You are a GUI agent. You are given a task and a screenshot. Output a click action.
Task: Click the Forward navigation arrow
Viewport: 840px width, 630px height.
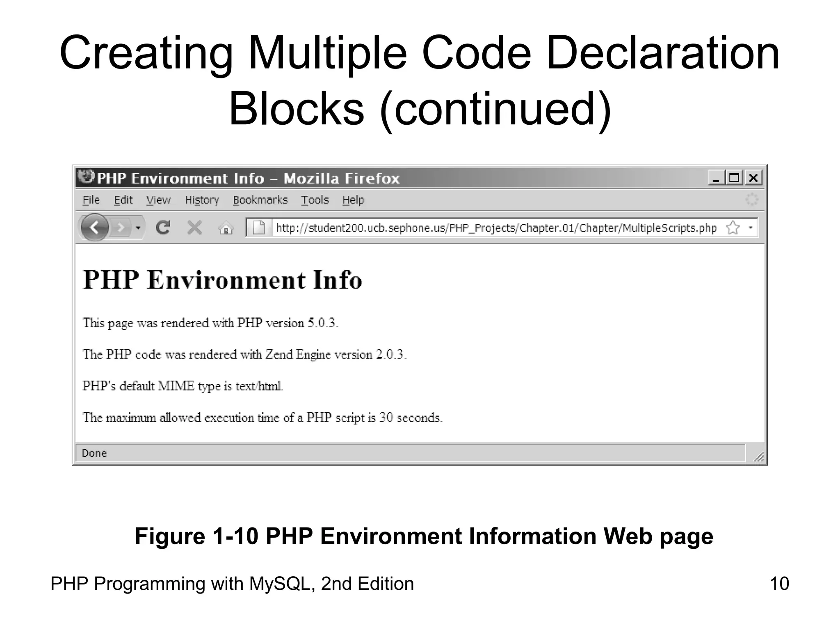[121, 227]
